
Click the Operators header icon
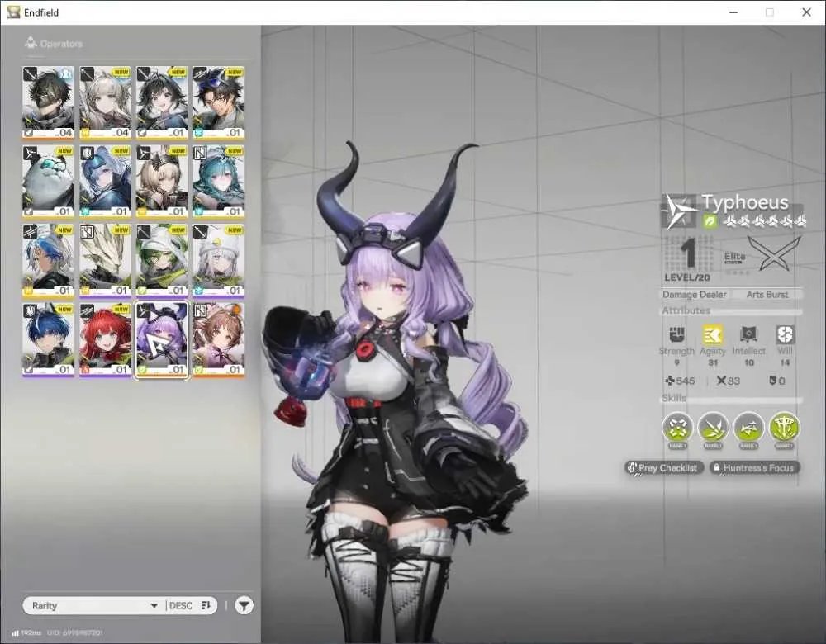tap(31, 43)
